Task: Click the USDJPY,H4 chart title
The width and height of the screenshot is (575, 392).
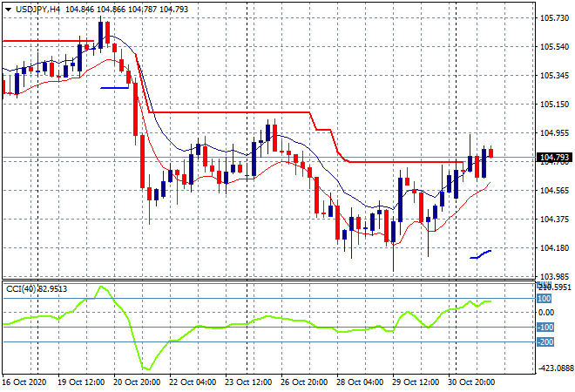Action: (37, 10)
